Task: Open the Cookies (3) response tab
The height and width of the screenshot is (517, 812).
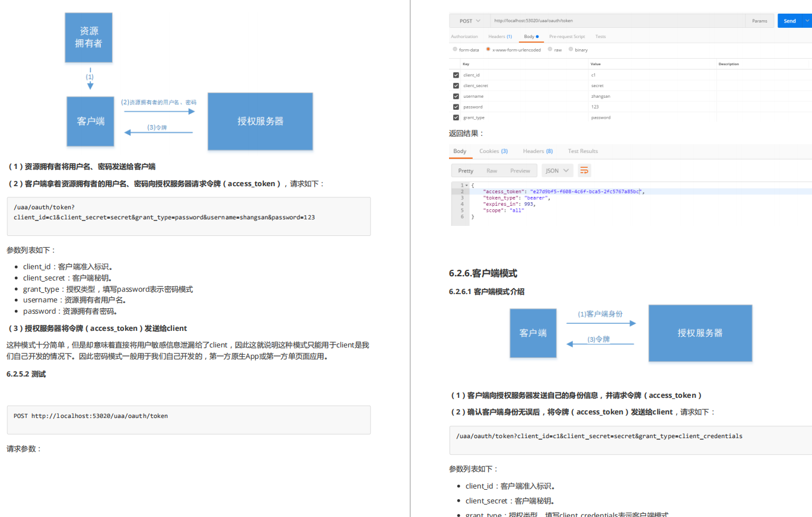Action: coord(493,151)
